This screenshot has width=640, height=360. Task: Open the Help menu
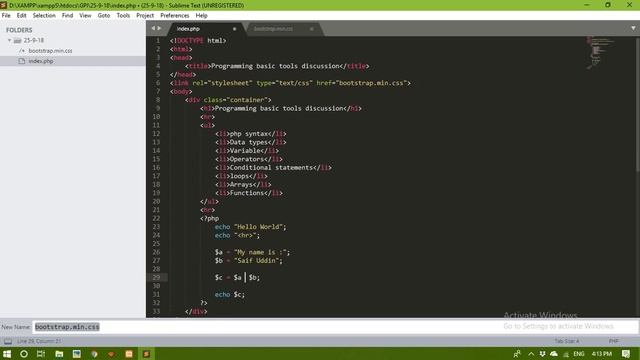point(201,16)
